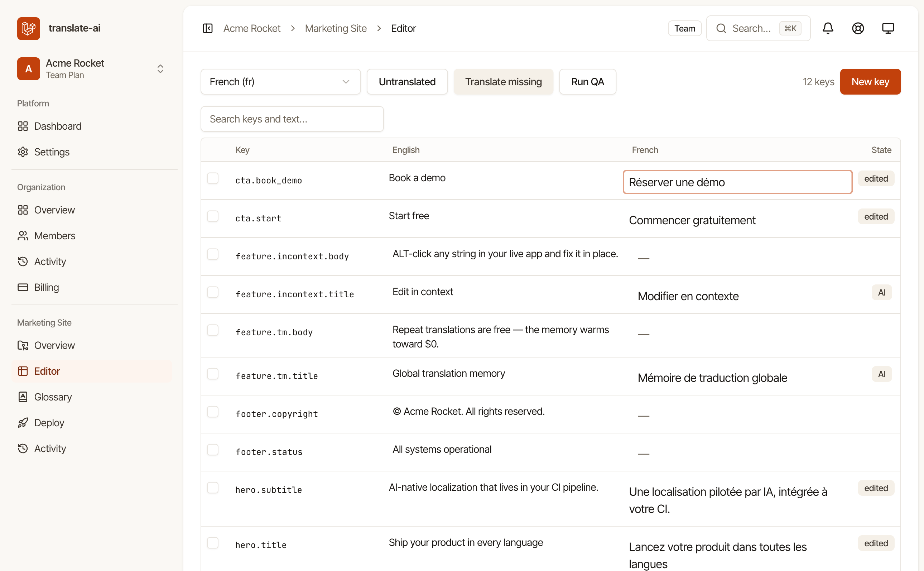Focus the Search keys and text field
The image size is (924, 571).
pyautogui.click(x=292, y=119)
